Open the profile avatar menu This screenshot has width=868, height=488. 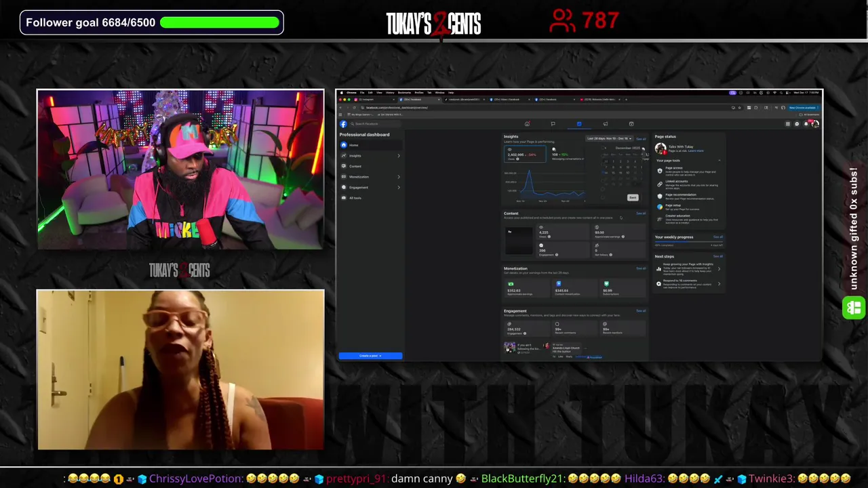pyautogui.click(x=815, y=124)
